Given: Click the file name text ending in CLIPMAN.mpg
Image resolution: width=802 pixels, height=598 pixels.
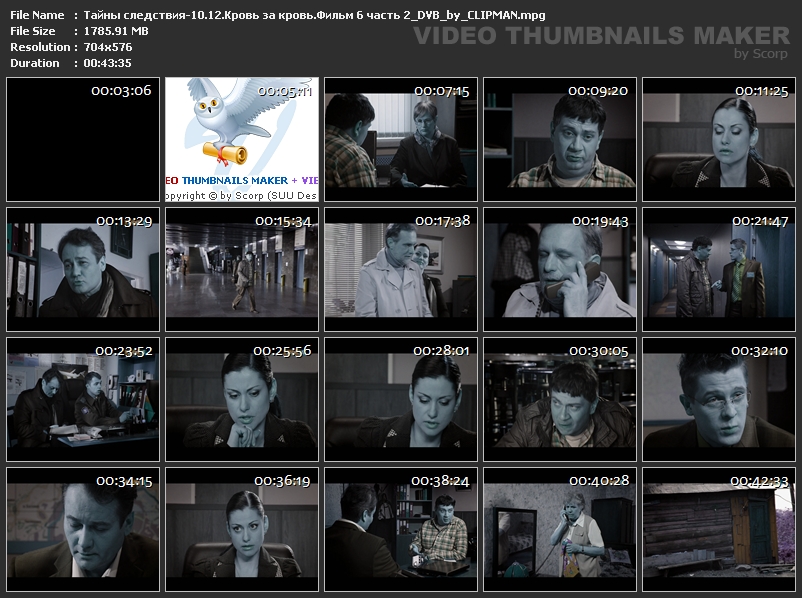Looking at the screenshot, I should 328,15.
